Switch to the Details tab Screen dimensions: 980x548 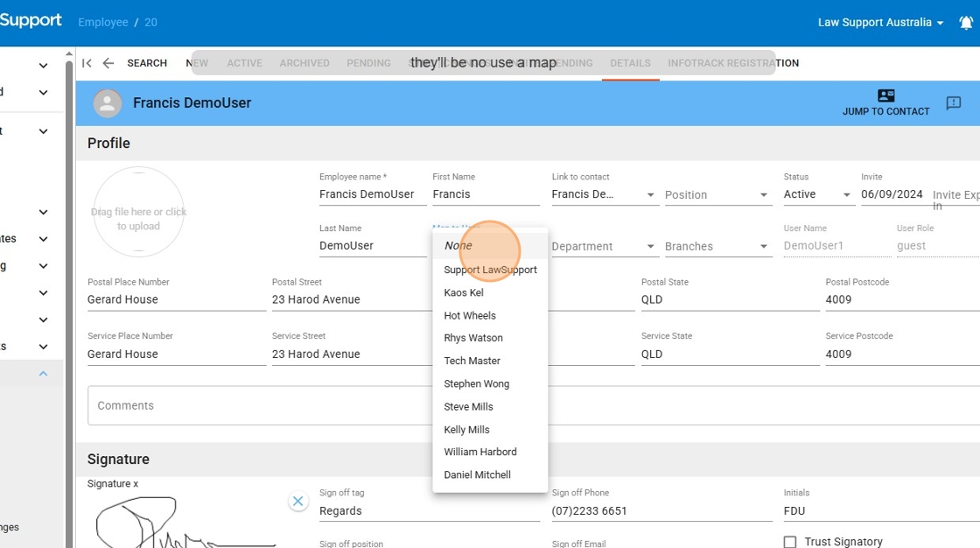[x=630, y=63]
